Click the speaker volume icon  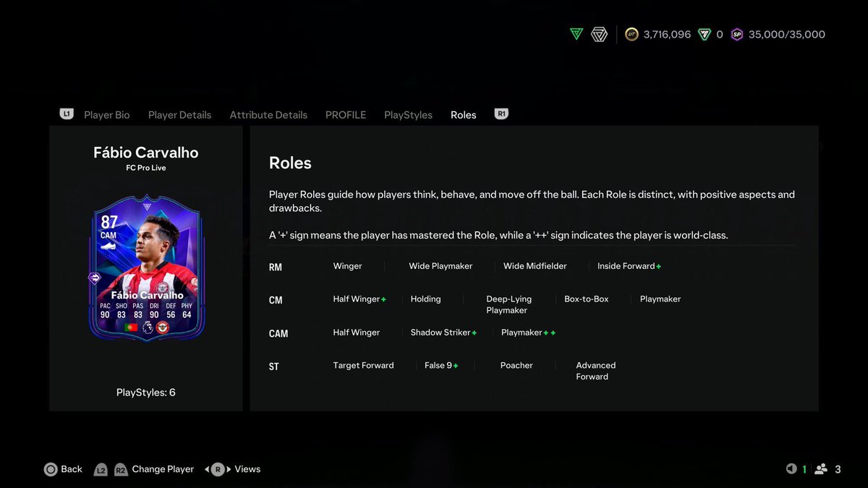pyautogui.click(x=791, y=469)
